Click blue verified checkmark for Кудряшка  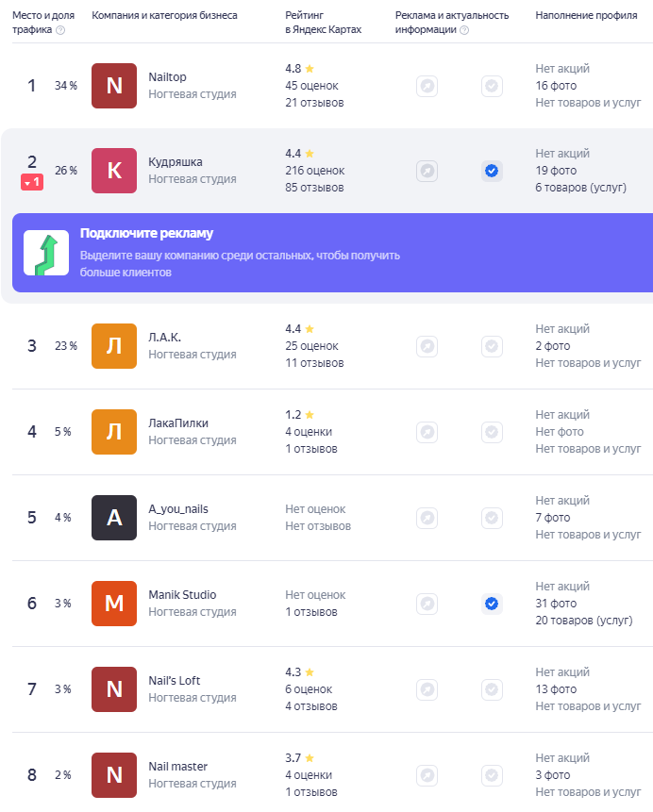[x=492, y=171]
